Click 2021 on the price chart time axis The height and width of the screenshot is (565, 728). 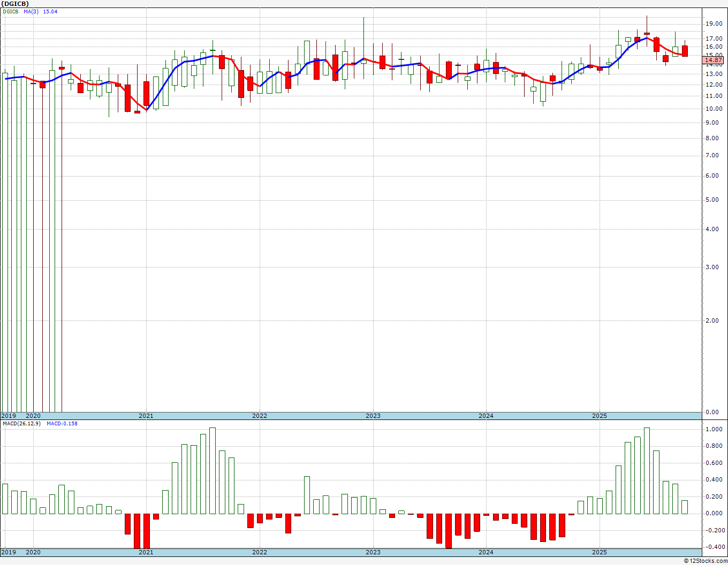pos(146,416)
